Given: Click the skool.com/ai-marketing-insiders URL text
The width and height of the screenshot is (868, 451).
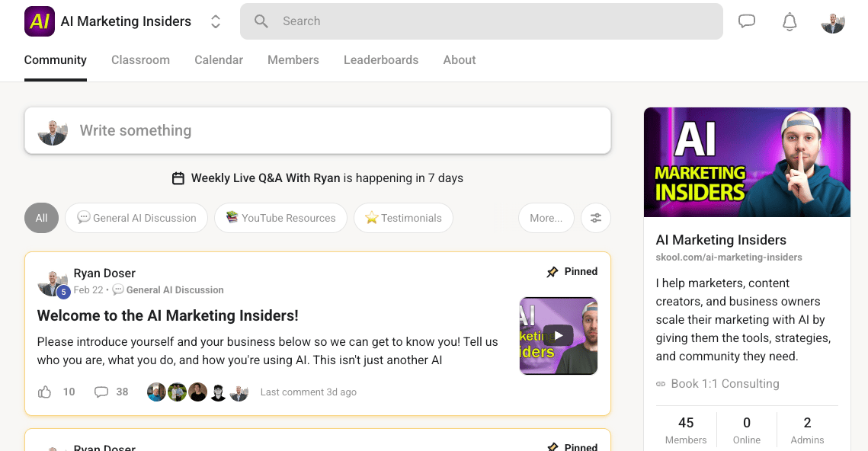Looking at the screenshot, I should pyautogui.click(x=729, y=257).
